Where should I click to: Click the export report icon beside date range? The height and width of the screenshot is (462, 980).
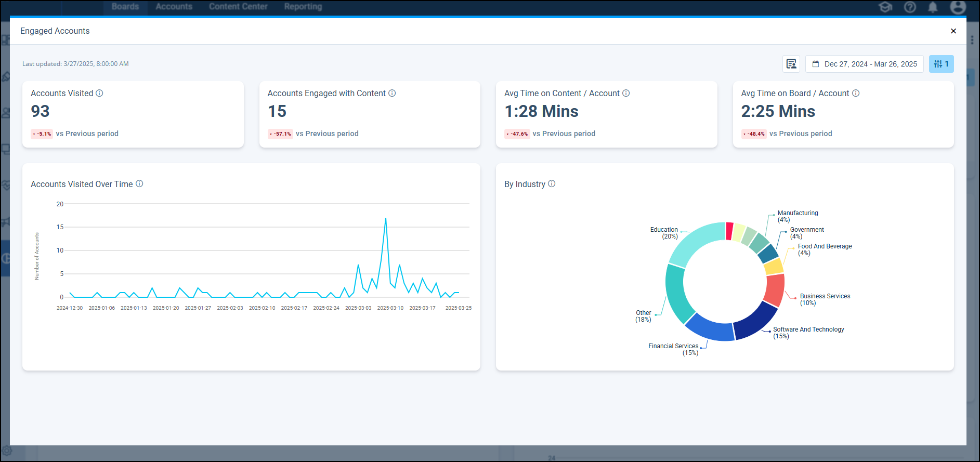[791, 64]
